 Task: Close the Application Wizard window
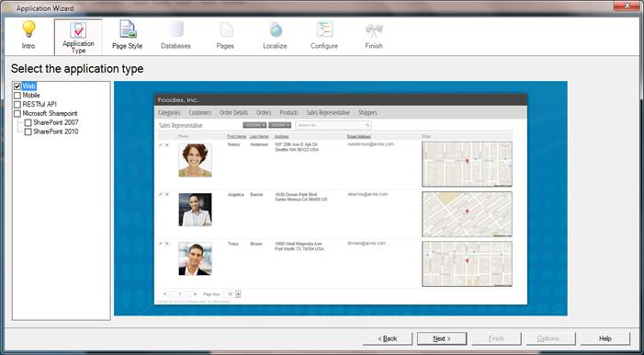point(627,6)
